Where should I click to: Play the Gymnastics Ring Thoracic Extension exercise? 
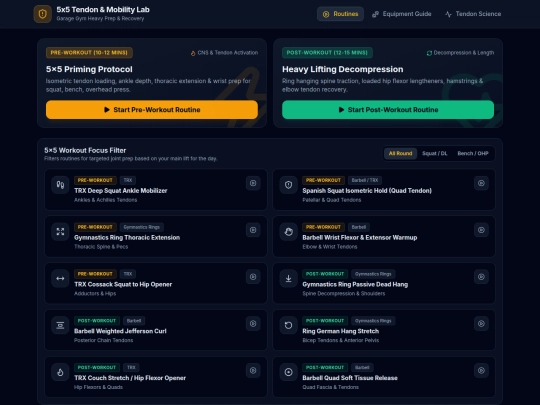253,230
